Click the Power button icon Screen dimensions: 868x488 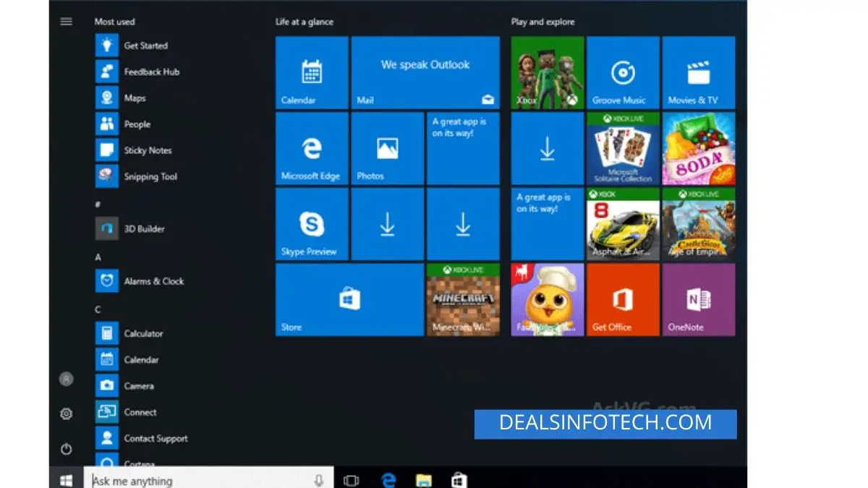tap(67, 449)
